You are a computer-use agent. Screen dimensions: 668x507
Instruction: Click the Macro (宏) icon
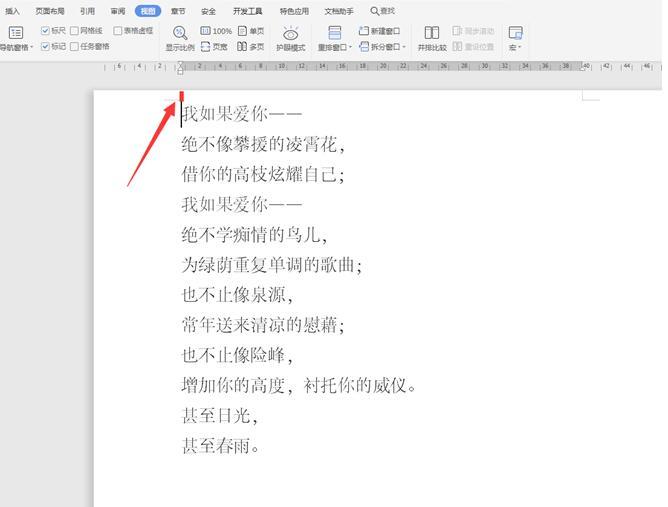tap(515, 33)
